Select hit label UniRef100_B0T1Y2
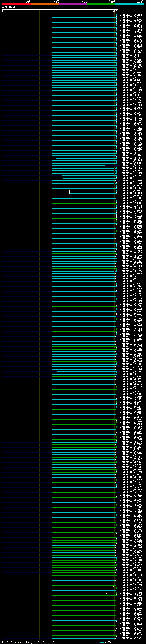The image size is (146, 644). click(131, 615)
